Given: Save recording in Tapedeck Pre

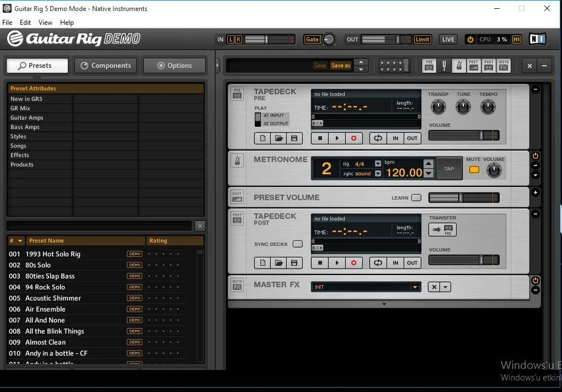Looking at the screenshot, I should (295, 138).
